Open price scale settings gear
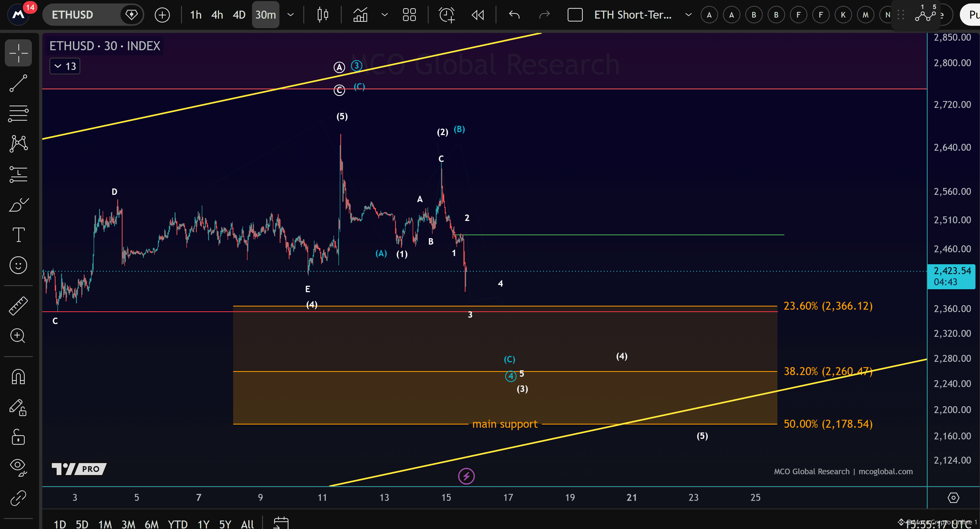This screenshot has height=529, width=980. point(953,497)
